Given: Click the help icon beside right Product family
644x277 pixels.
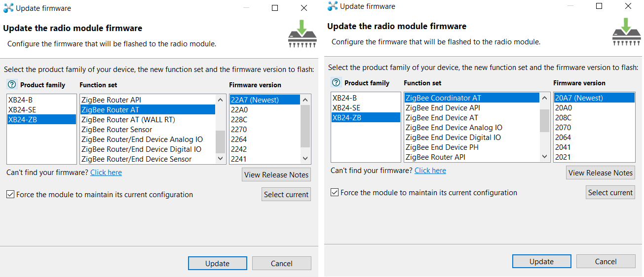Looking at the screenshot, I should [336, 82].
